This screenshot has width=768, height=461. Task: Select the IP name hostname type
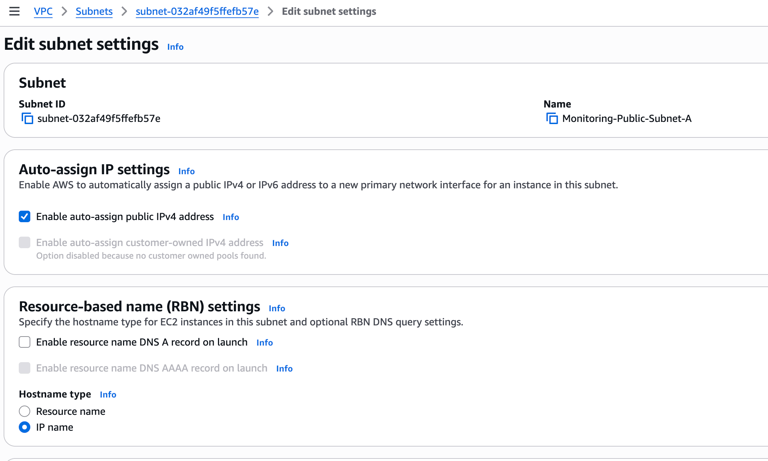coord(24,427)
